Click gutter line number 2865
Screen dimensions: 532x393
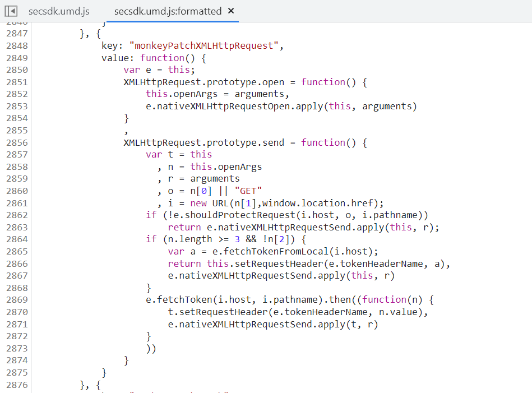point(17,251)
